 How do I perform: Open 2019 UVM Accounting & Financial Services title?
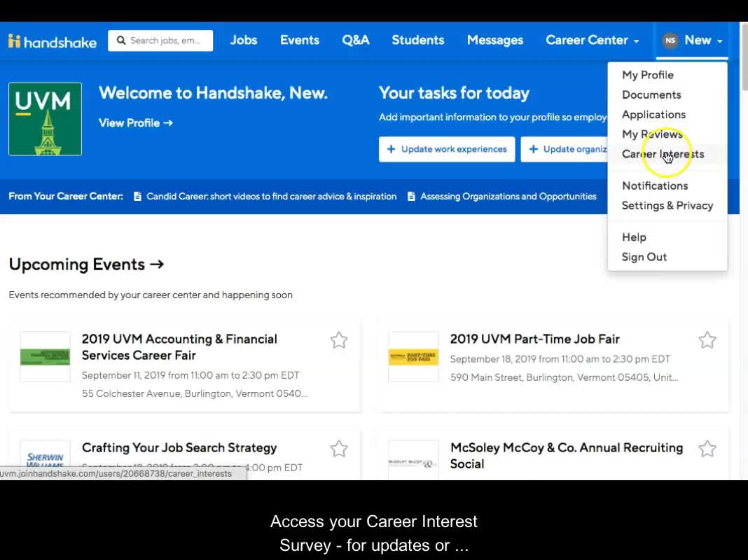[179, 347]
